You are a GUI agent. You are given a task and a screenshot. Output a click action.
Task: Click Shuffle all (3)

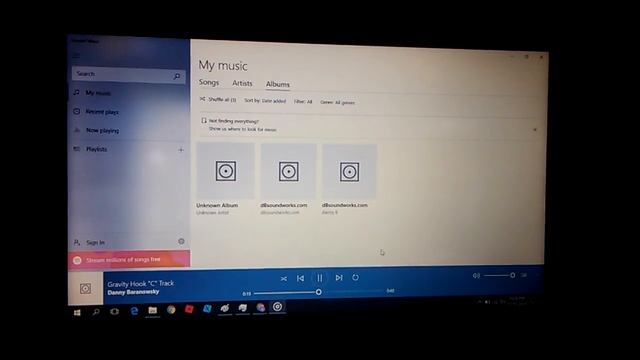(218, 100)
